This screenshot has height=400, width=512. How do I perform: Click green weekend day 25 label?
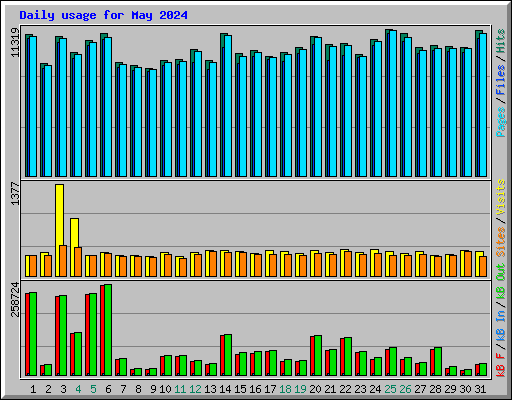click(390, 389)
